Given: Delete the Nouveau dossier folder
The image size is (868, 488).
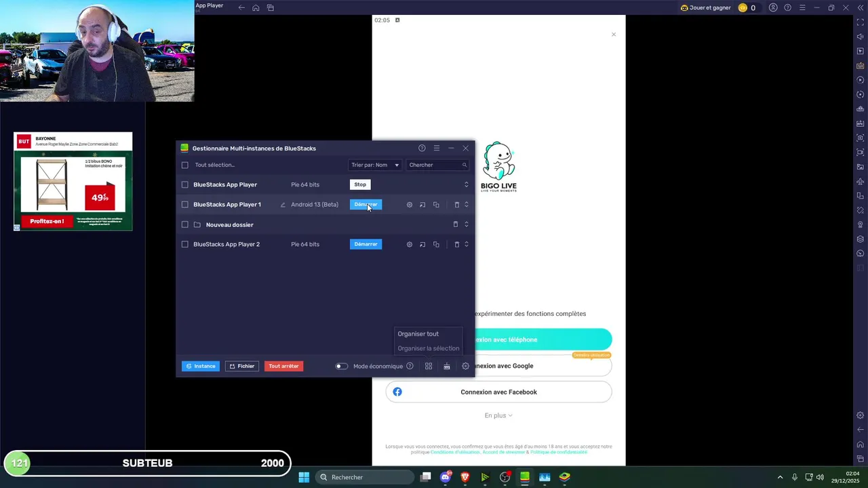Looking at the screenshot, I should pos(456,224).
